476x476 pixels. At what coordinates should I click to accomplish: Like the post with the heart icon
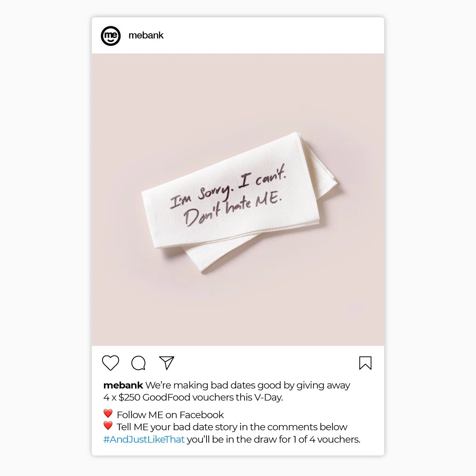110,363
